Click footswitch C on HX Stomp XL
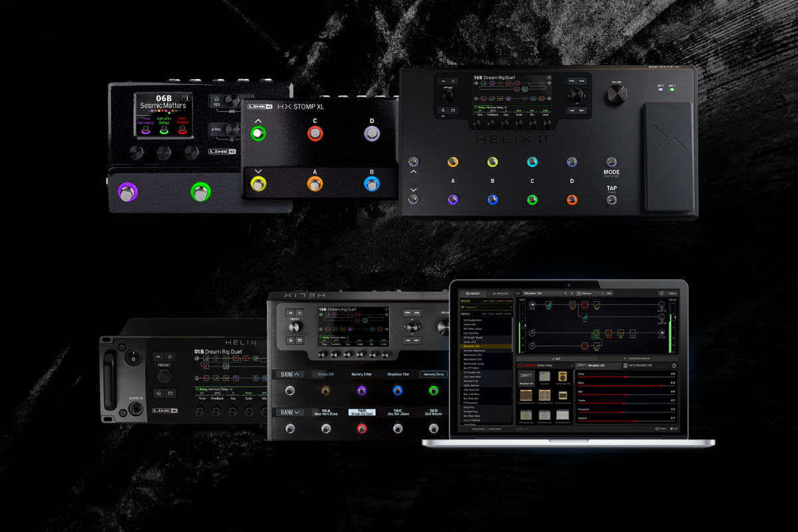The height and width of the screenshot is (532, 798). pyautogui.click(x=315, y=134)
